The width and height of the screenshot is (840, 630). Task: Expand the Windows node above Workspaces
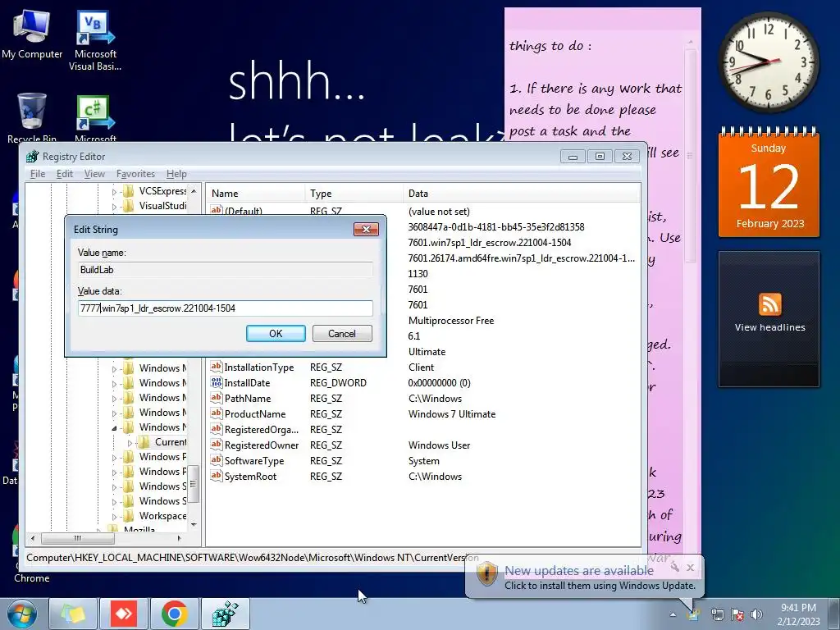[114, 501]
